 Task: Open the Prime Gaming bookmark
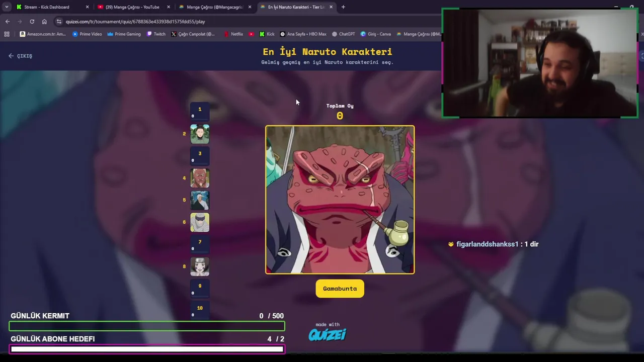124,34
